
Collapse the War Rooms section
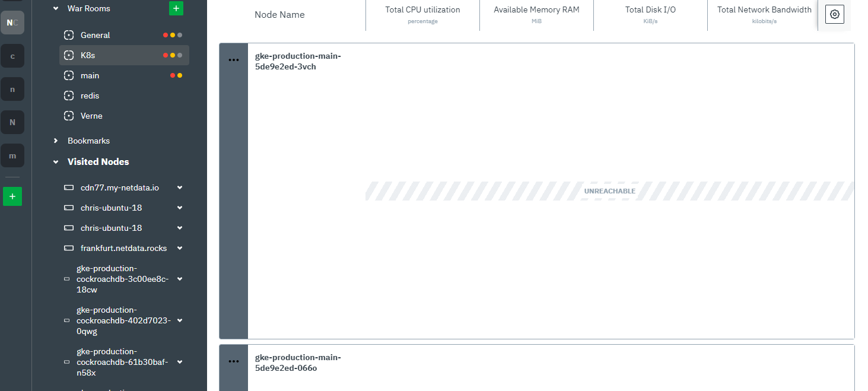point(56,8)
